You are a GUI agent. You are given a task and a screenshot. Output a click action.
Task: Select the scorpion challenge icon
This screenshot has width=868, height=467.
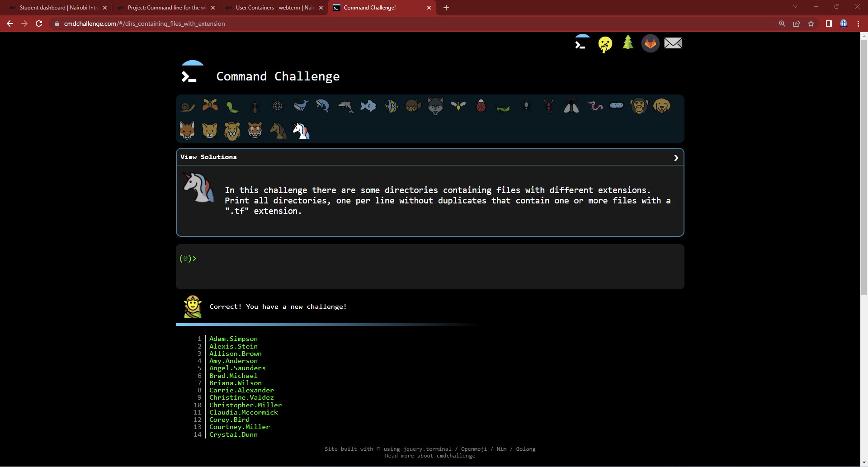tap(548, 105)
